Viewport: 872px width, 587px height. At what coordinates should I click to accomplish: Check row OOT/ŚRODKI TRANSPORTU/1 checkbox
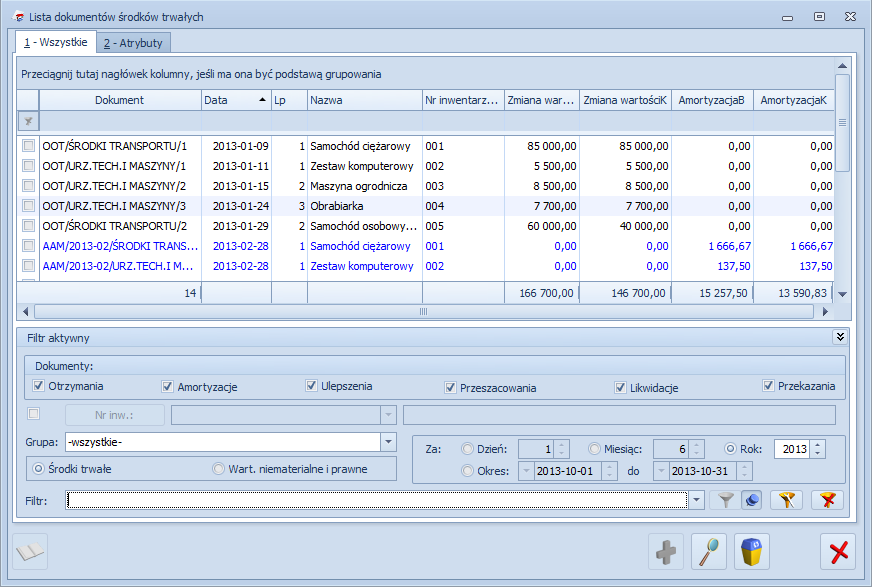click(28, 146)
